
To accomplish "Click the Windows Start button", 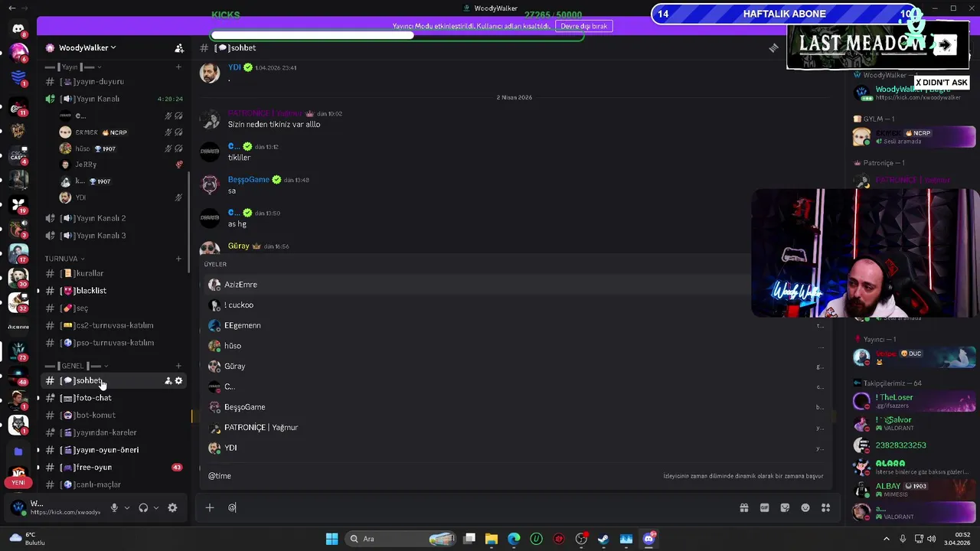I will click(x=332, y=539).
